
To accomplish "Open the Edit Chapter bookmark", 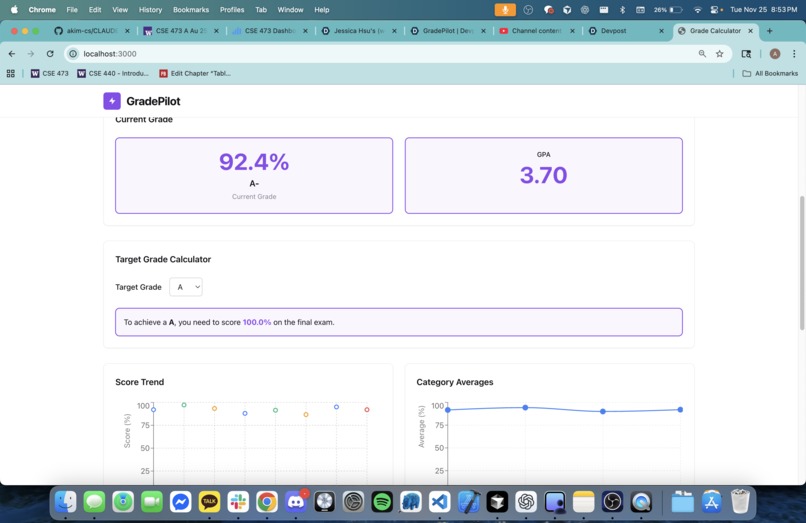I will tap(195, 74).
